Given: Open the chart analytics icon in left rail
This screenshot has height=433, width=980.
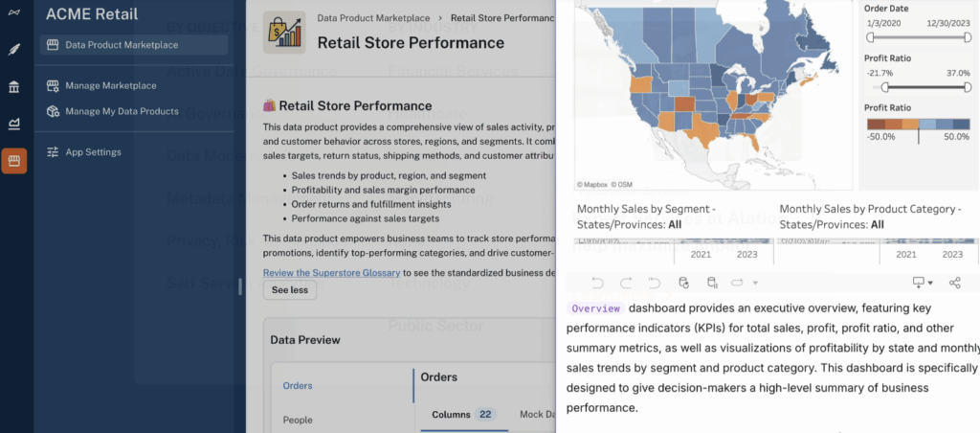Looking at the screenshot, I should [14, 124].
